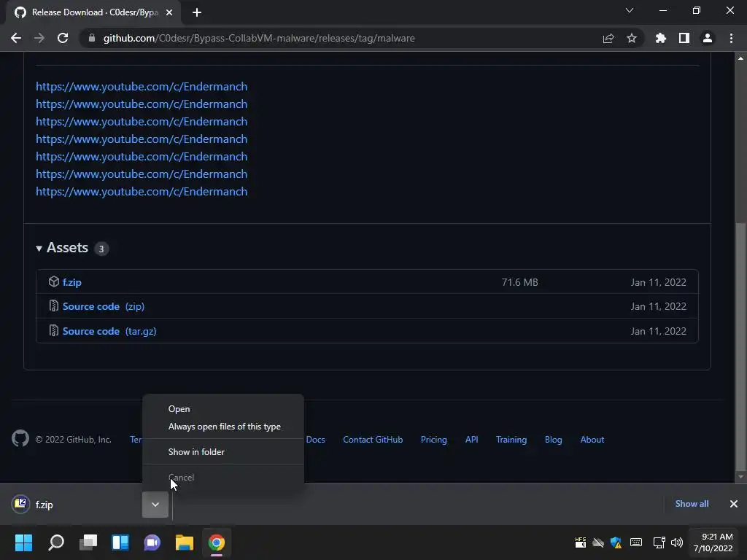747x560 pixels.
Task: Open File Explorer from taskbar
Action: point(185,542)
